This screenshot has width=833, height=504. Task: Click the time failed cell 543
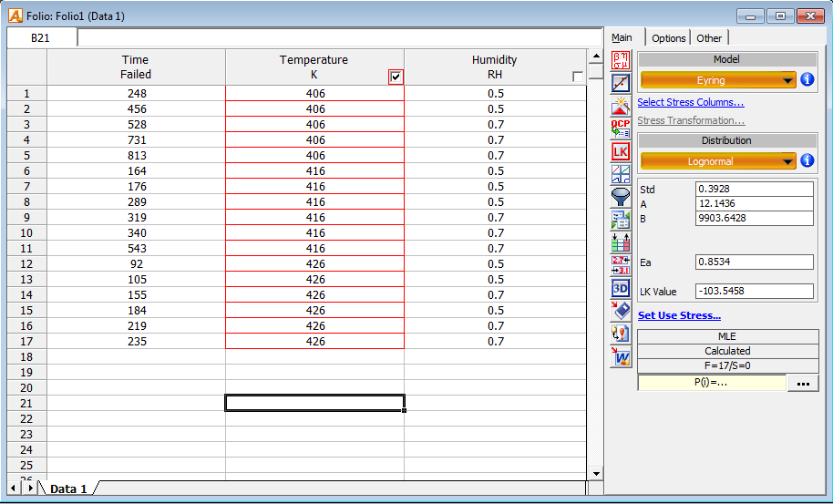[x=136, y=249]
